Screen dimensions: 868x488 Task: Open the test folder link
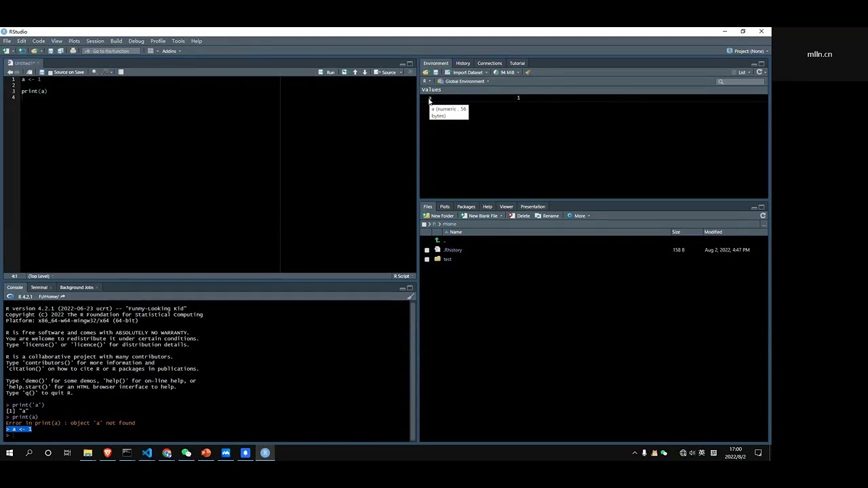pyautogui.click(x=448, y=259)
